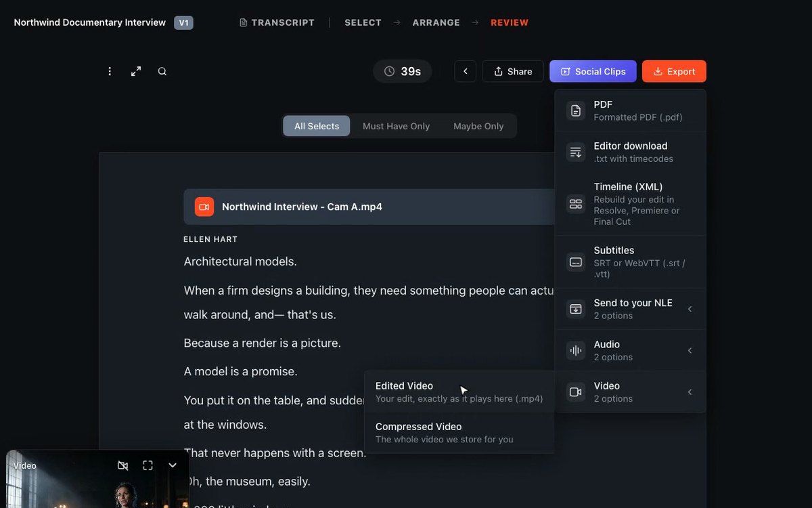Choose the Compressed Video option

[x=459, y=432]
